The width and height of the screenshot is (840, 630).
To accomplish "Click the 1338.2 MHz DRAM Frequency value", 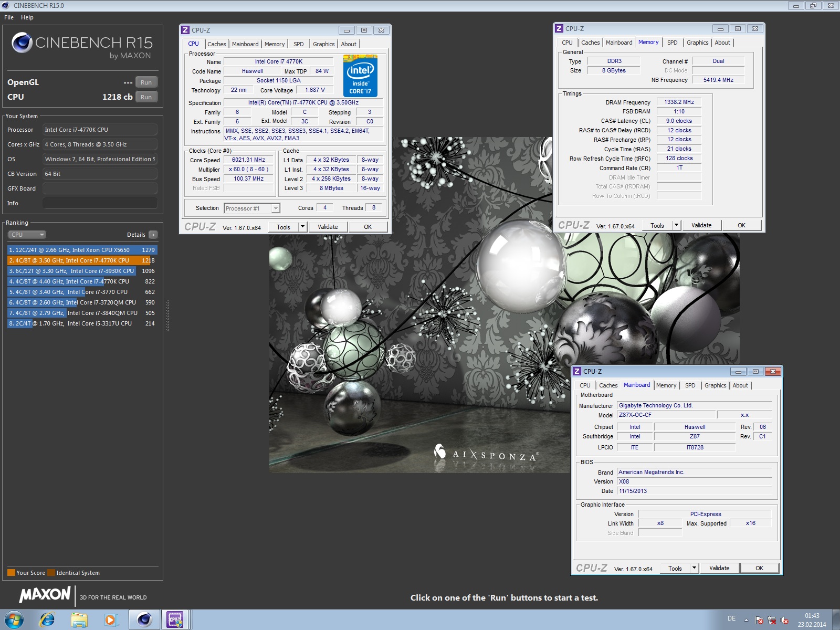I will point(679,102).
